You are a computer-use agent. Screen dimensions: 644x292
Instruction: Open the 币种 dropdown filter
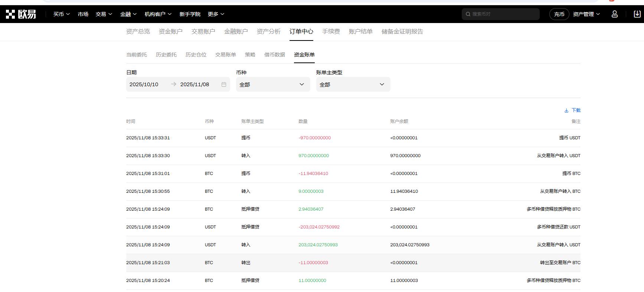pos(273,84)
